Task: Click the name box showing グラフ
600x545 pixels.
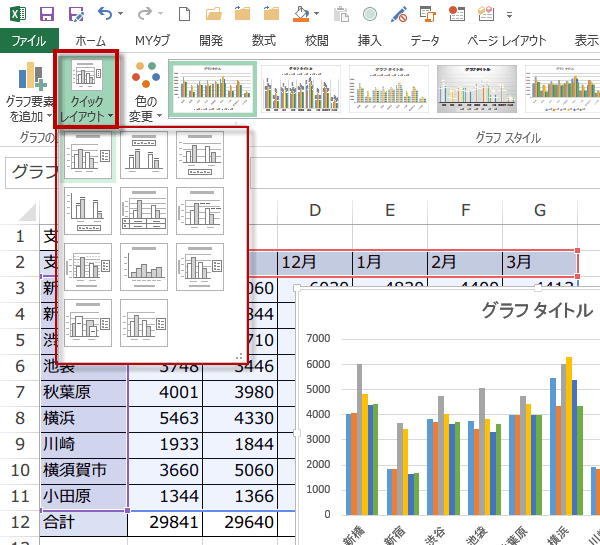Action: 33,172
